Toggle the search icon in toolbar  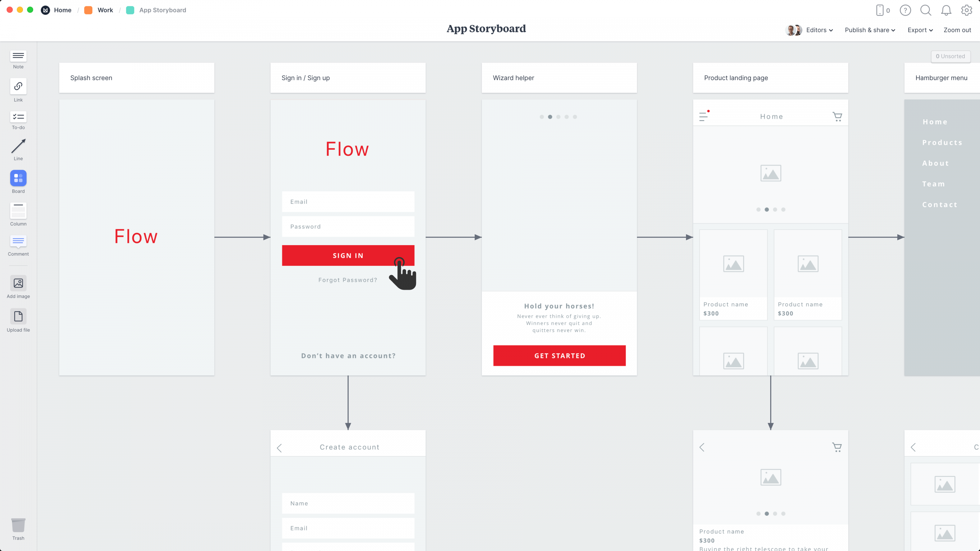926,10
